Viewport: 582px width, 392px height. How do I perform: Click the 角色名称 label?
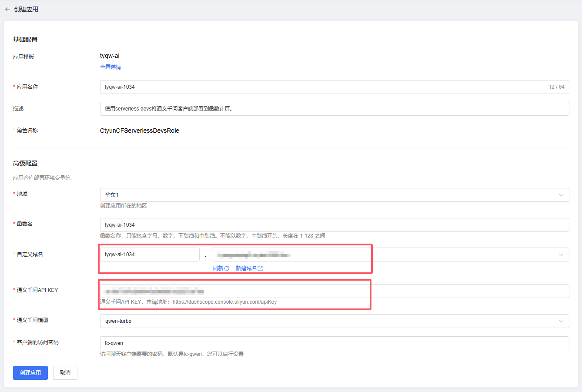(x=27, y=131)
